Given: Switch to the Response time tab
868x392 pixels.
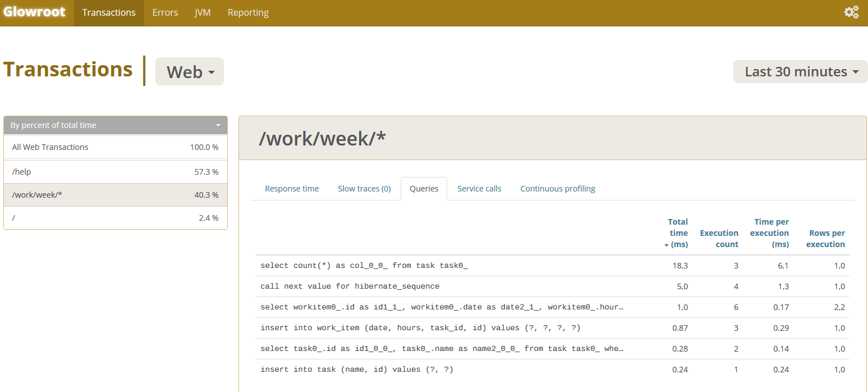Looking at the screenshot, I should [292, 189].
